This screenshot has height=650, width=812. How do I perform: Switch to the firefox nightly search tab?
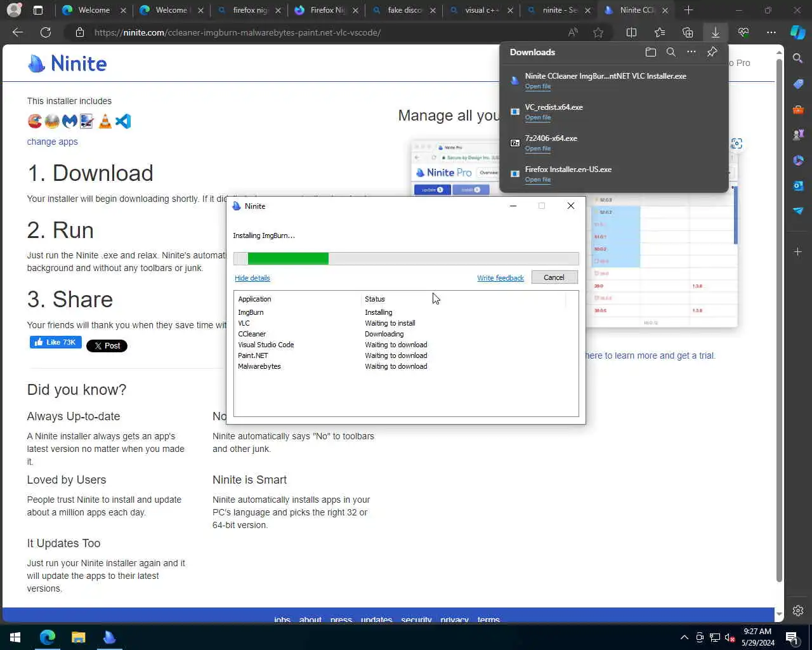(x=249, y=10)
